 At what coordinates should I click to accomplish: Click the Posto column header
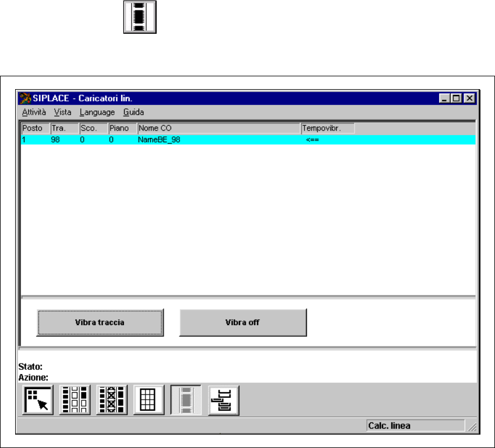click(x=36, y=128)
